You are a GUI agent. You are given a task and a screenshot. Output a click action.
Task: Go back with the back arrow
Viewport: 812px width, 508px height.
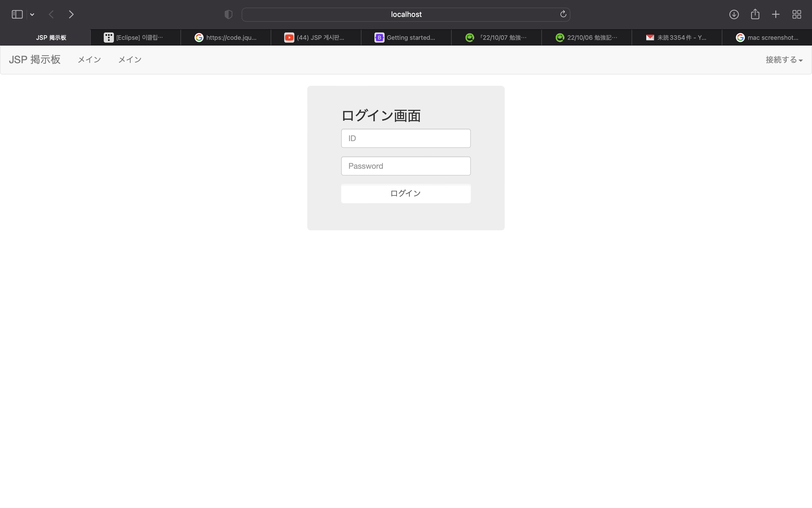point(51,14)
